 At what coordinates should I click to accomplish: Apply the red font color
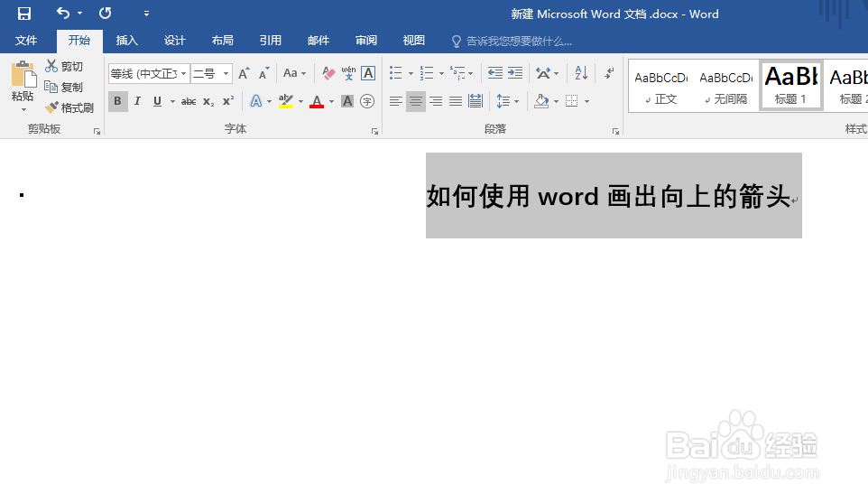click(317, 101)
